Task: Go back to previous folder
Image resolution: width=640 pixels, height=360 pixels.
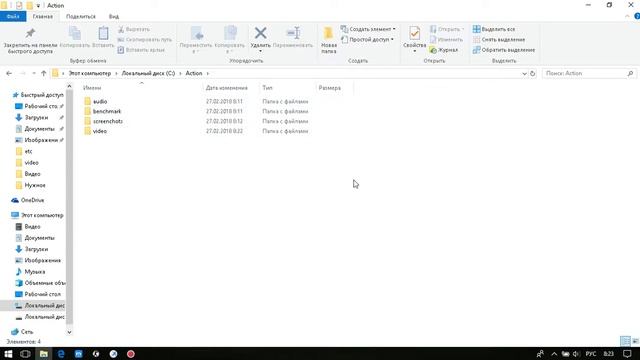Action: pos(9,73)
